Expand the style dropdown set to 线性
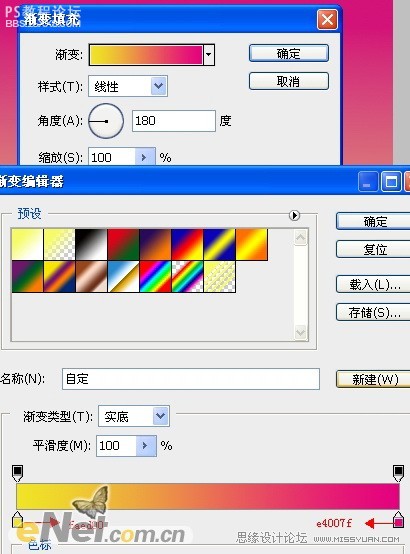410x554 pixels. click(158, 86)
